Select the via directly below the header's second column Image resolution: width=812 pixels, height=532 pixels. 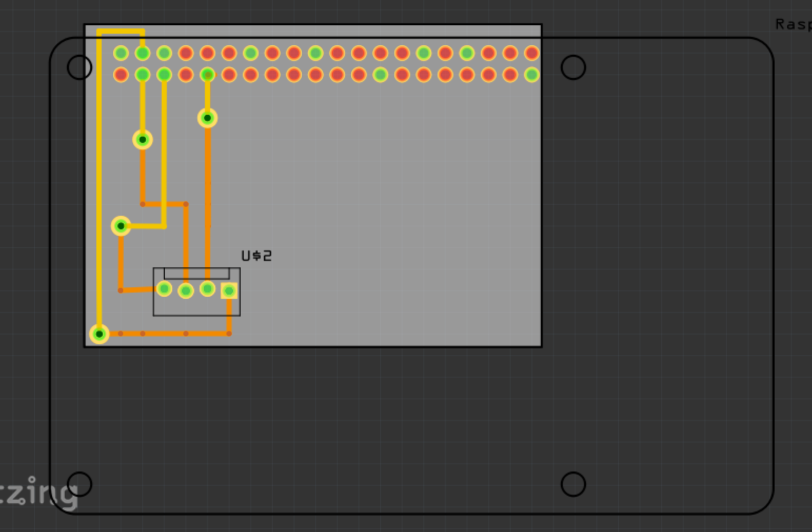(143, 139)
